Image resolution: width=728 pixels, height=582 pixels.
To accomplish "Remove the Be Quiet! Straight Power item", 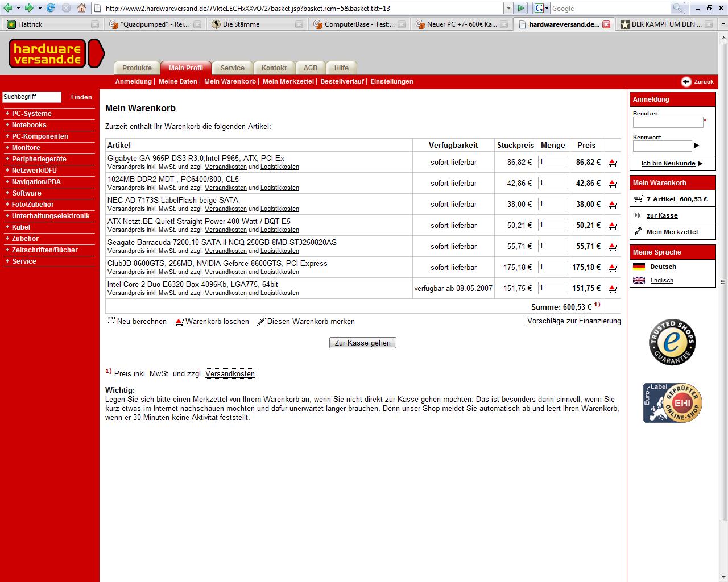I will pyautogui.click(x=613, y=226).
